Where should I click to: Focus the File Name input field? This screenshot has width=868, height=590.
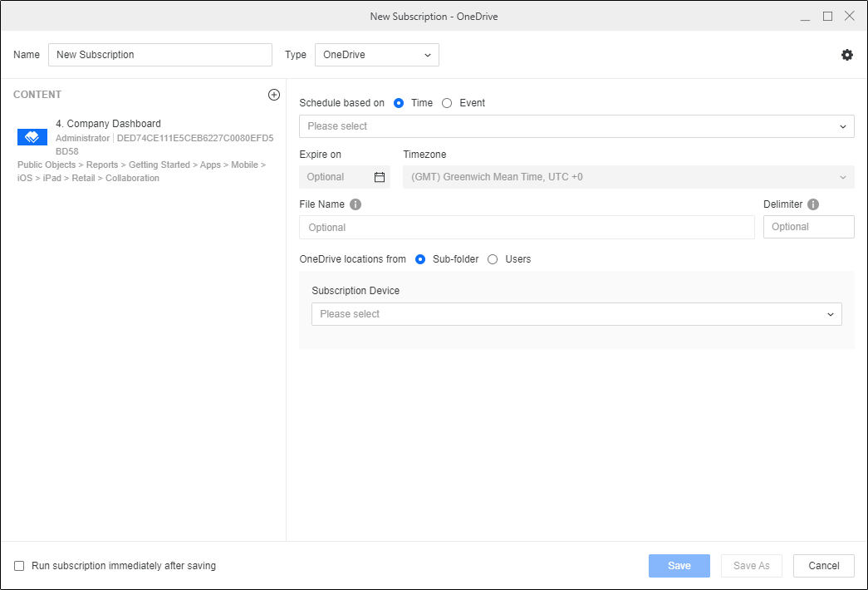pyautogui.click(x=526, y=227)
